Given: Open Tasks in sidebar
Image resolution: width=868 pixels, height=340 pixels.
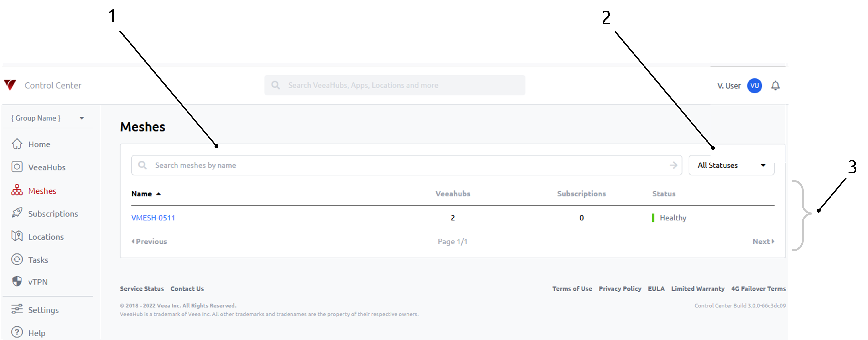Looking at the screenshot, I should coord(38,260).
